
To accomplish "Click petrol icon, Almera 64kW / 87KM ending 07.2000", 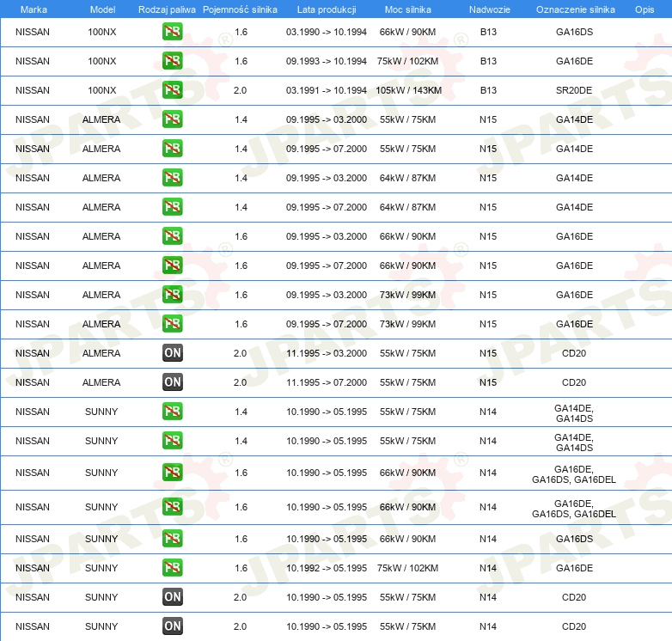I will click(x=172, y=206).
